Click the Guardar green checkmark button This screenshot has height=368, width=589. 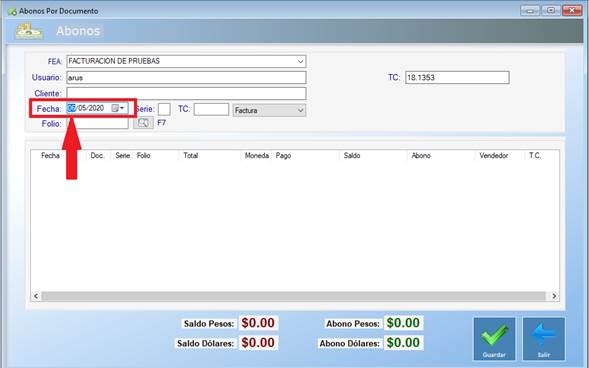pyautogui.click(x=494, y=339)
